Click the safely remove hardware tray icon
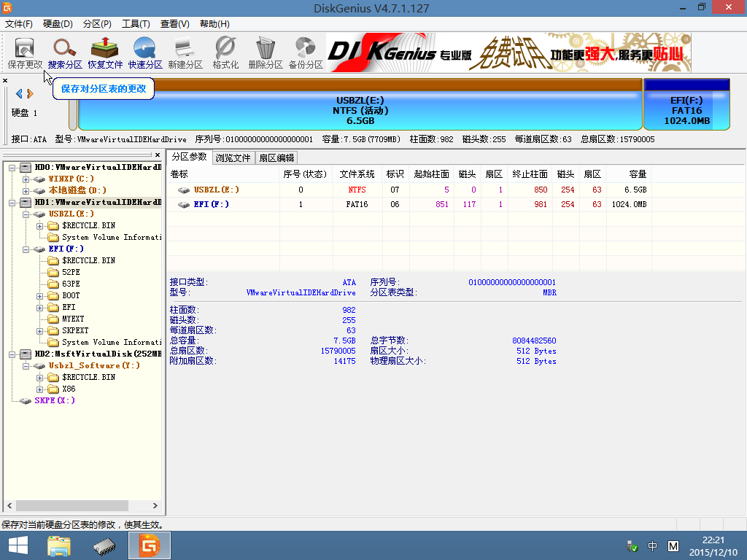The image size is (747, 560). pos(632,546)
